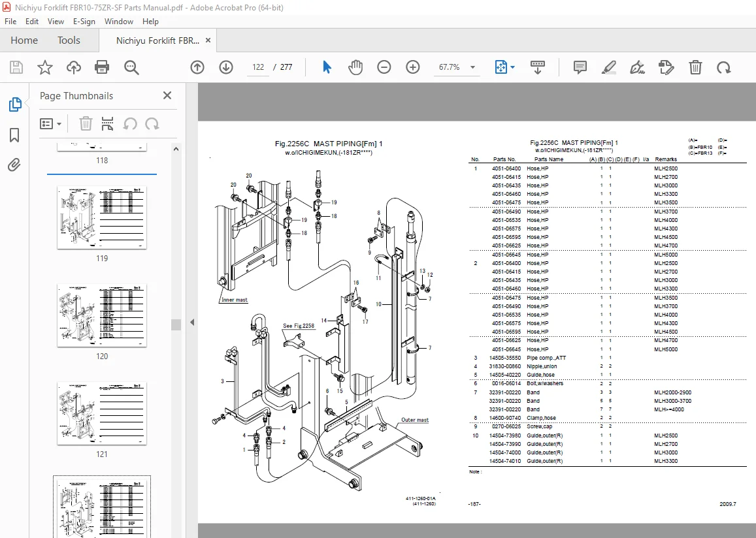Select page 120 thumbnail

(102, 315)
